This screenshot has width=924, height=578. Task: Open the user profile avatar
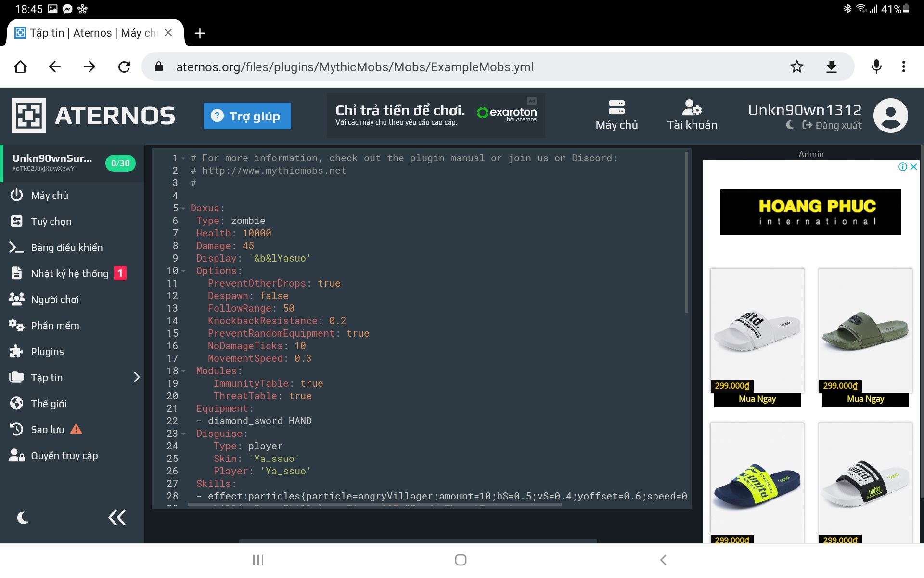coord(890,116)
